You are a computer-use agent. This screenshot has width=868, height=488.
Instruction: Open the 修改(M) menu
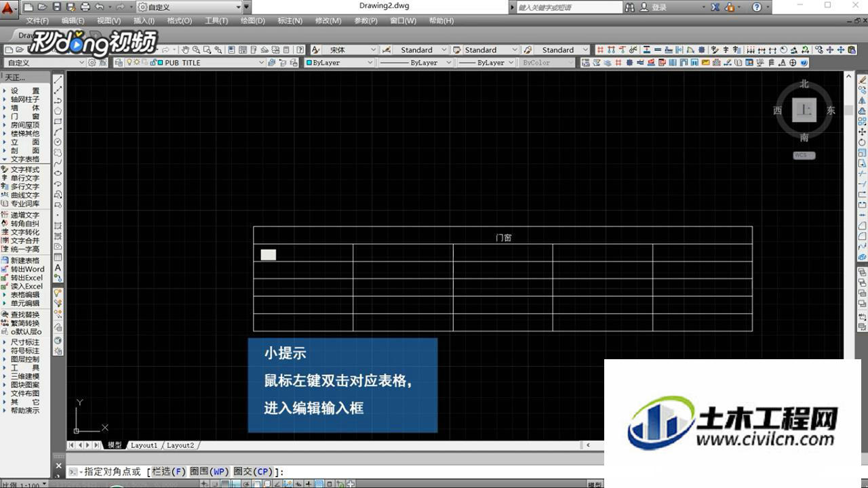[328, 20]
